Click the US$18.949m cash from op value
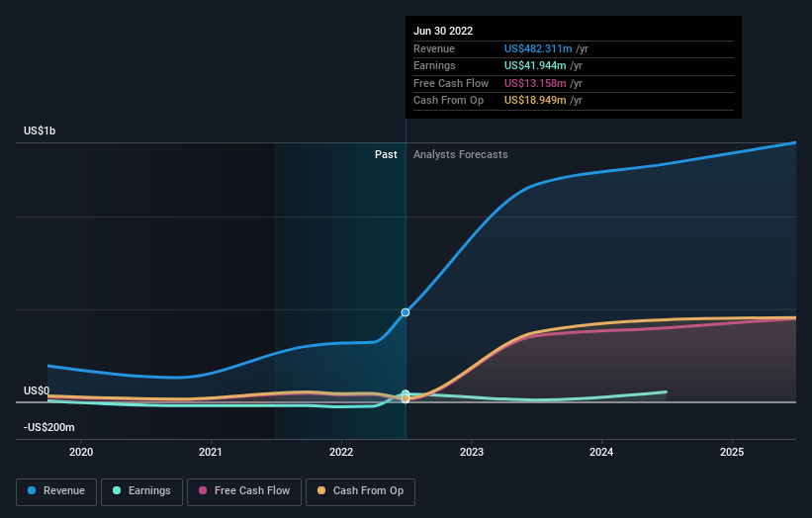 (535, 101)
